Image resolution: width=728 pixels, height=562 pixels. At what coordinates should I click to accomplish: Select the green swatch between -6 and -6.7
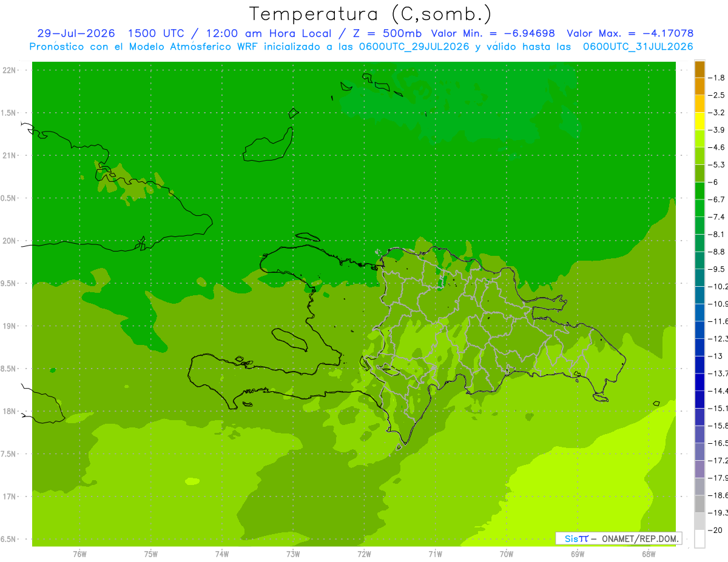click(699, 190)
